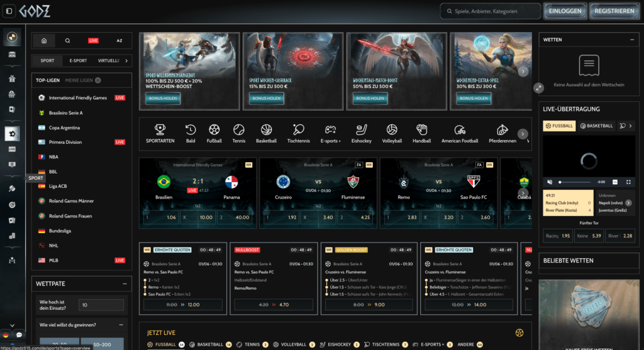Claim the Sport Wochen-Cashback bonus
The image size is (644, 350).
(x=266, y=99)
